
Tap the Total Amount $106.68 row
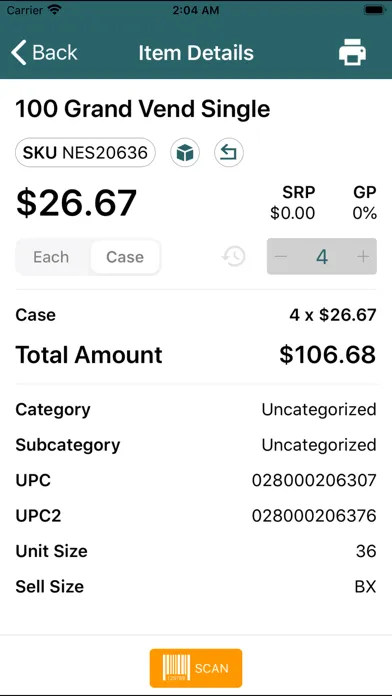(x=196, y=355)
